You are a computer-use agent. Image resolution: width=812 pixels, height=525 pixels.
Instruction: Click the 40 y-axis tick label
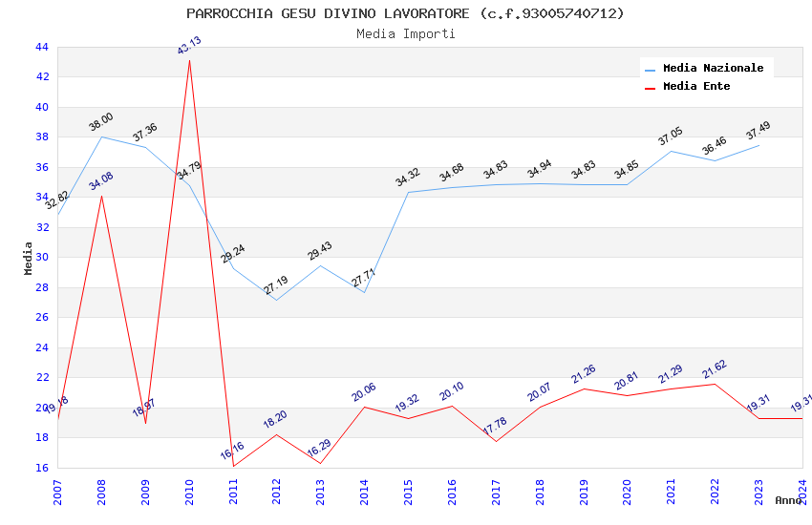pos(42,107)
